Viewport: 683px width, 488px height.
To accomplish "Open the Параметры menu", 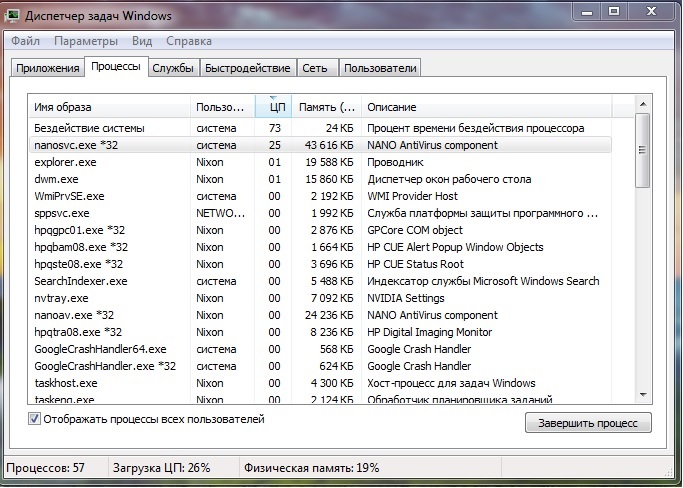I will click(x=86, y=41).
